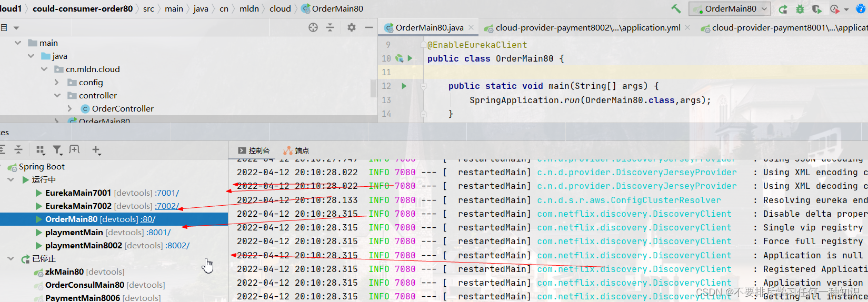Screen dimensions: 868x302
Task: Collapse the controller package
Action: pyautogui.click(x=57, y=95)
